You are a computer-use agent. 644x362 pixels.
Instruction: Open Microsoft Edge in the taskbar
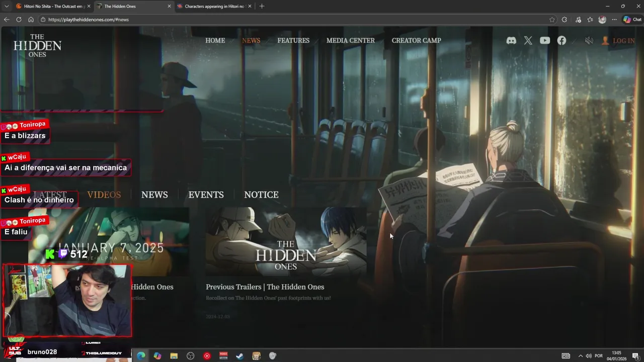[141, 356]
